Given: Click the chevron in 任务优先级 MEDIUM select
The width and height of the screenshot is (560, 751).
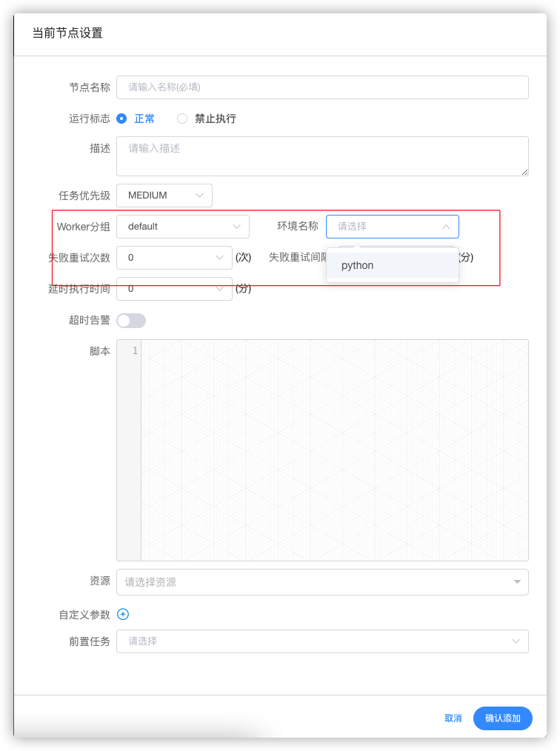Looking at the screenshot, I should [x=199, y=196].
